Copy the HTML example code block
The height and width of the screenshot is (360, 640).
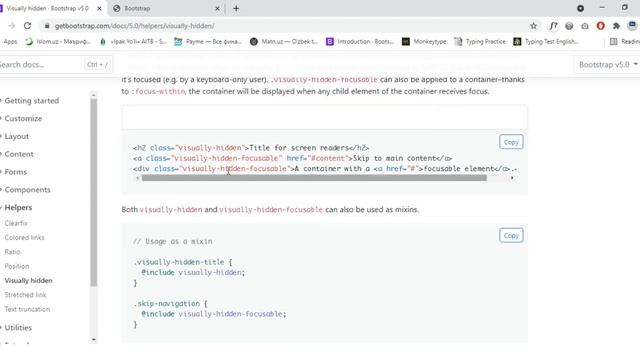point(511,142)
